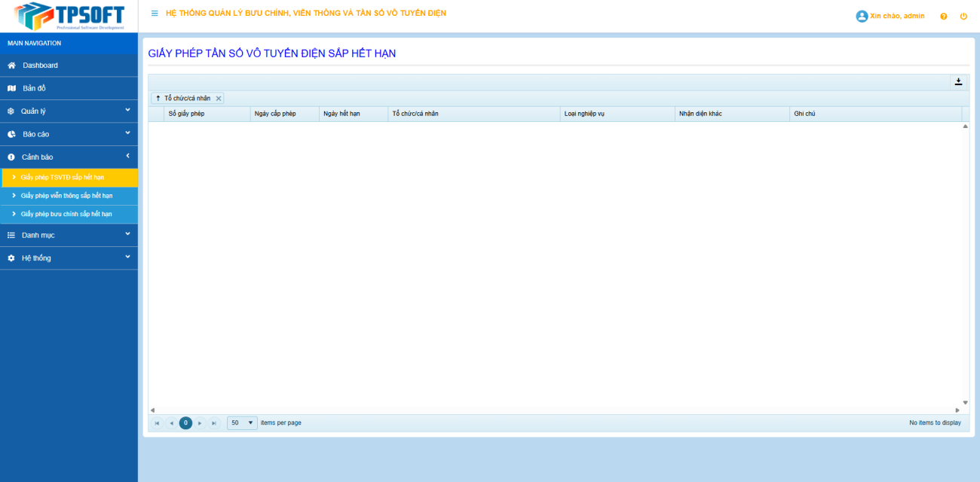Sort by Số giấy phép column header
The width and height of the screenshot is (980, 482).
click(x=186, y=114)
